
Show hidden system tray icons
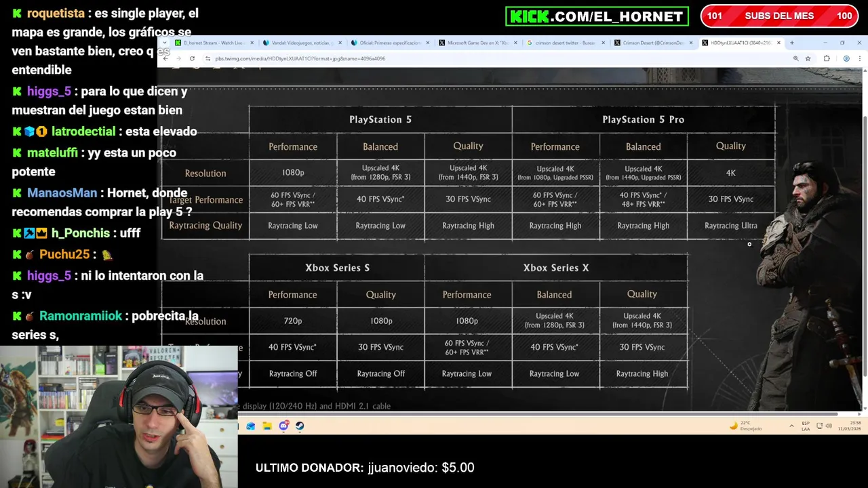coord(791,426)
